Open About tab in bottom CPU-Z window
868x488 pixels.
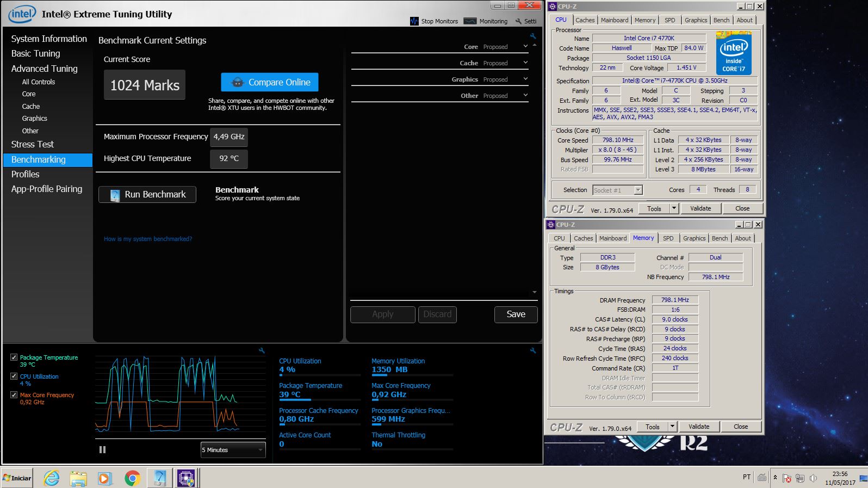click(x=743, y=238)
